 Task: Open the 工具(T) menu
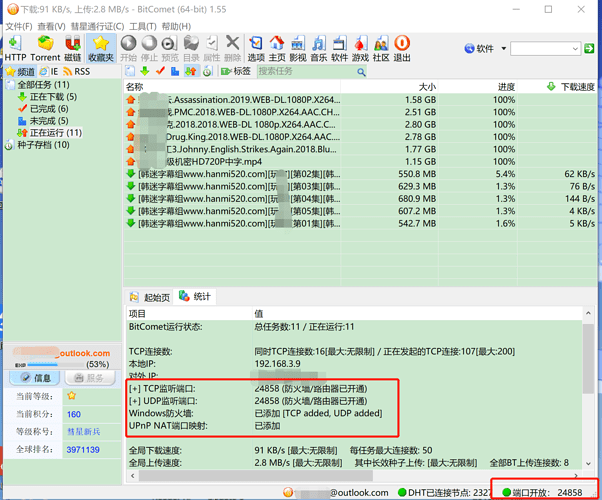[143, 26]
